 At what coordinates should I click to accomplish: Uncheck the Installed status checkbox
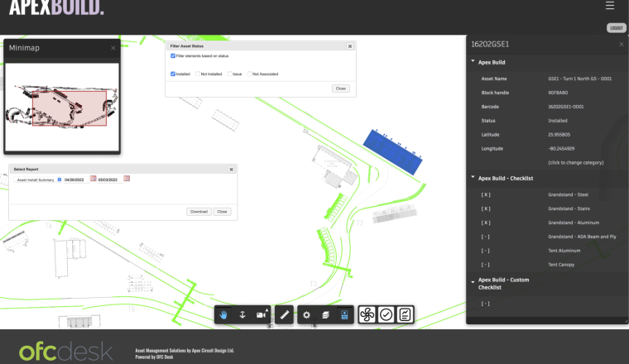coord(172,74)
